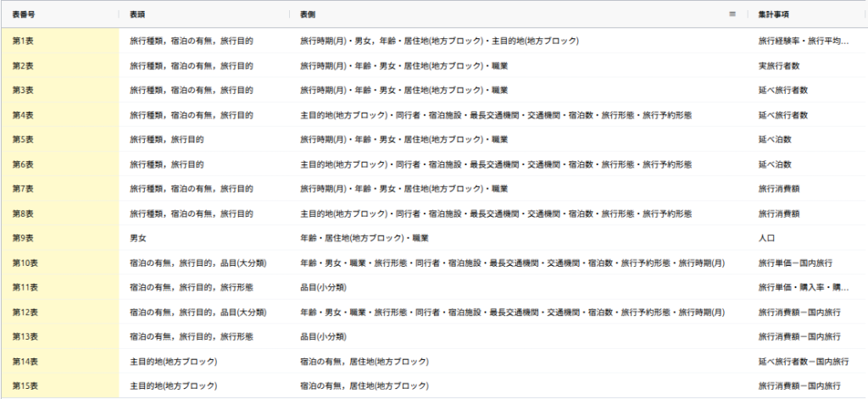Open the 表側 column menu icon
The width and height of the screenshot is (868, 399).
732,14
